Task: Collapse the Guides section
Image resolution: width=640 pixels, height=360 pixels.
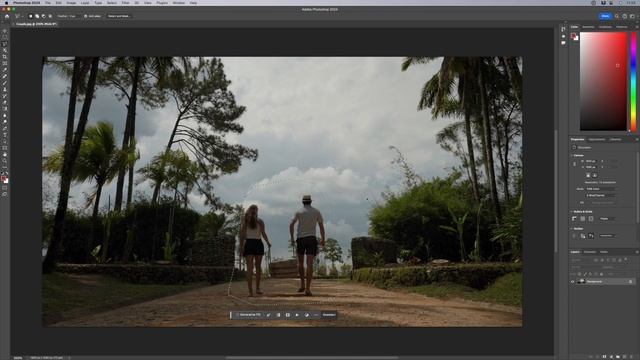Action: pyautogui.click(x=571, y=229)
